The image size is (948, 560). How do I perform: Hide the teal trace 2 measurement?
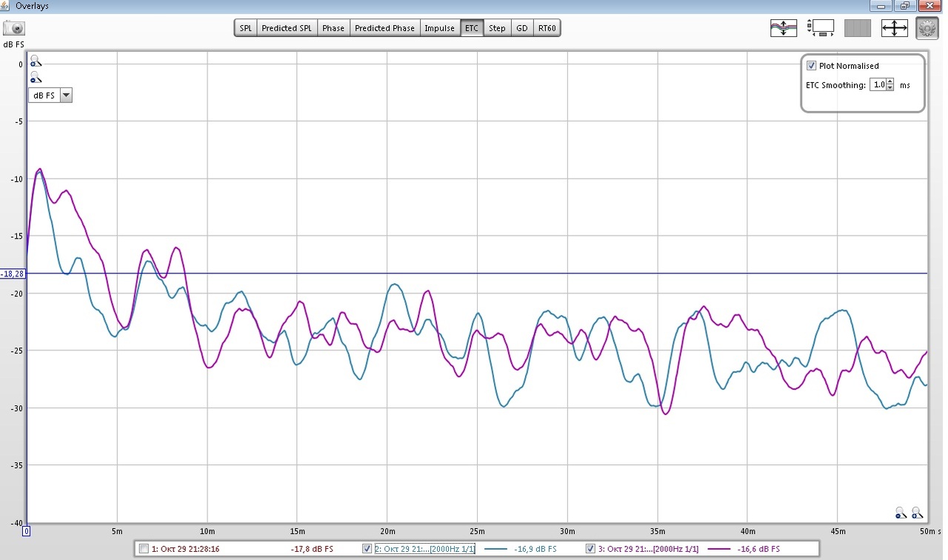(367, 549)
